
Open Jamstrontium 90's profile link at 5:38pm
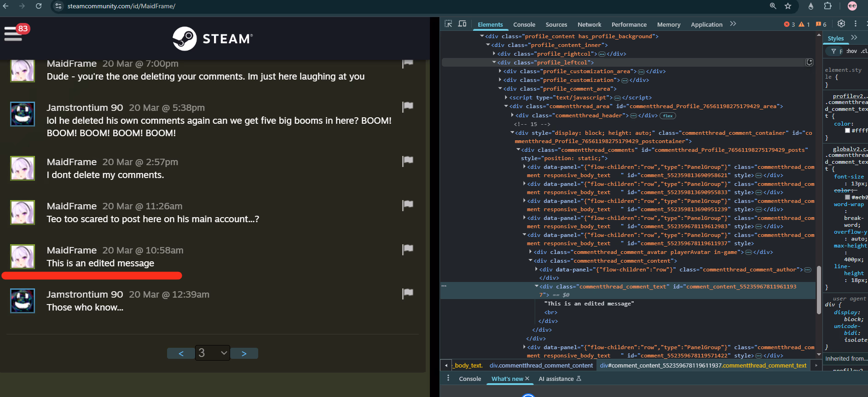[85, 107]
